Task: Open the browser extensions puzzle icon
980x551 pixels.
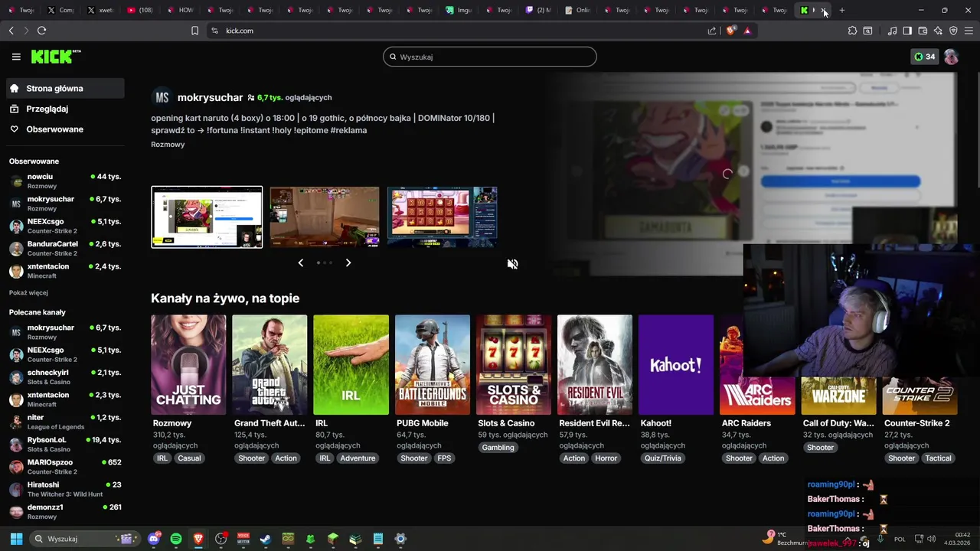Action: coord(852,31)
